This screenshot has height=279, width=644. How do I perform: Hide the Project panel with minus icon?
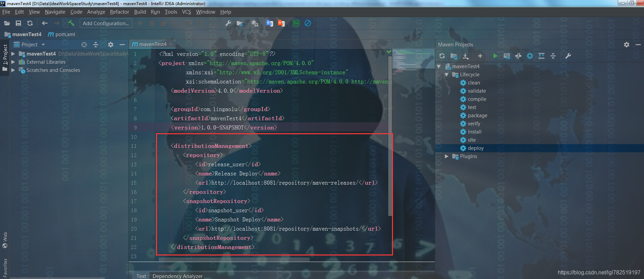122,45
